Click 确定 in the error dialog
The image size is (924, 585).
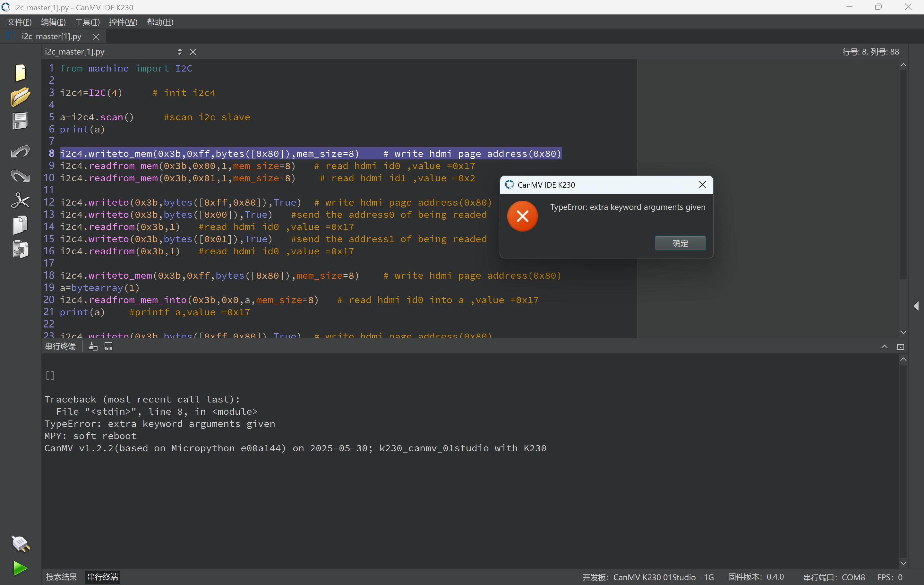click(x=680, y=243)
